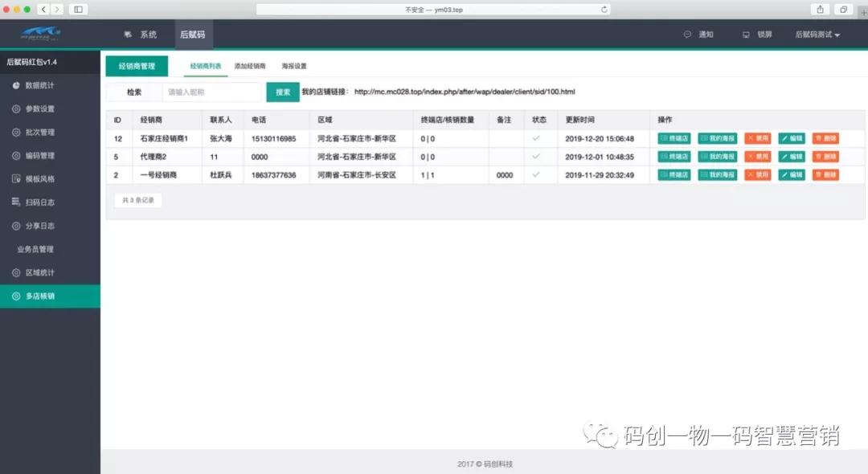
Task: Click status checkmark for 代理商2
Action: click(536, 157)
